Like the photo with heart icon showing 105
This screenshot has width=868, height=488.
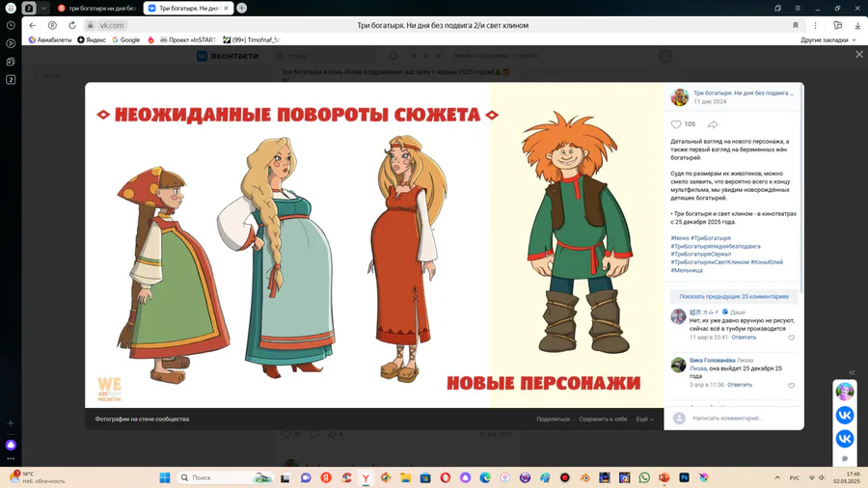[x=676, y=124]
